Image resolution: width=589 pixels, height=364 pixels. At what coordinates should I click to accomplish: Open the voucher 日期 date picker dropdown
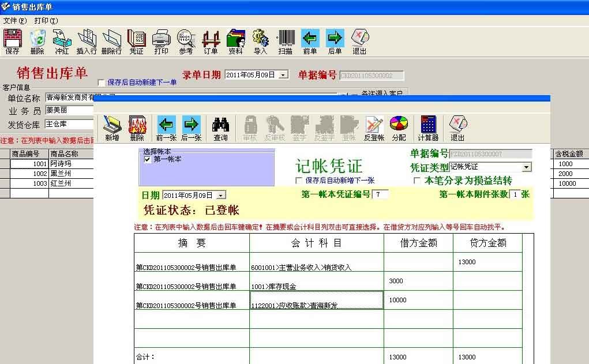(221, 195)
